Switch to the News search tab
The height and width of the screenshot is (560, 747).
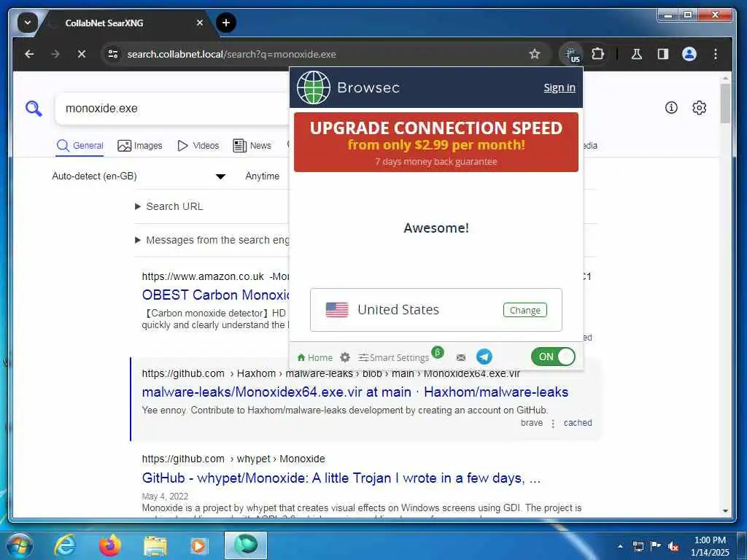click(x=252, y=146)
